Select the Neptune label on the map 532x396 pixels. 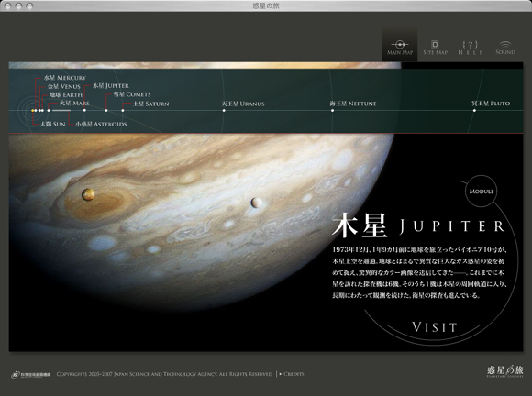point(353,104)
